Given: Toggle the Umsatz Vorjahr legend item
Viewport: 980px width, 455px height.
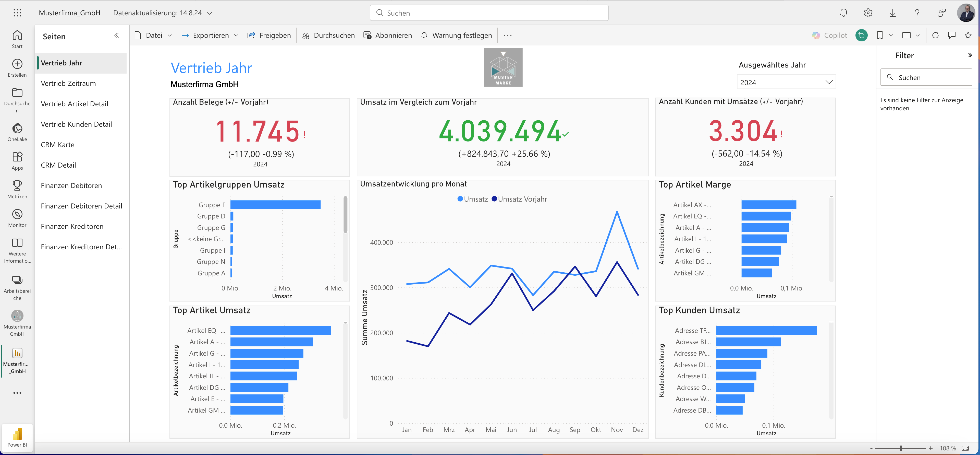Looking at the screenshot, I should coord(519,199).
